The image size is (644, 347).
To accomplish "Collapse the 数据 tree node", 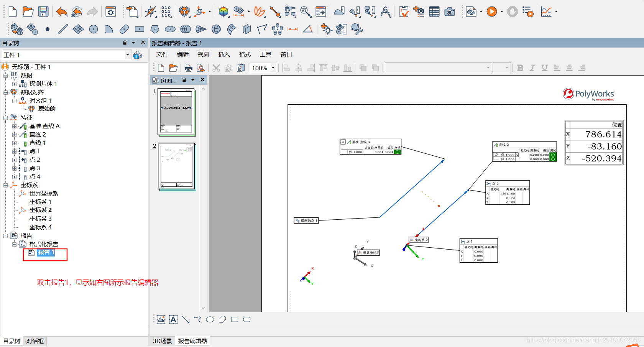I will point(6,75).
